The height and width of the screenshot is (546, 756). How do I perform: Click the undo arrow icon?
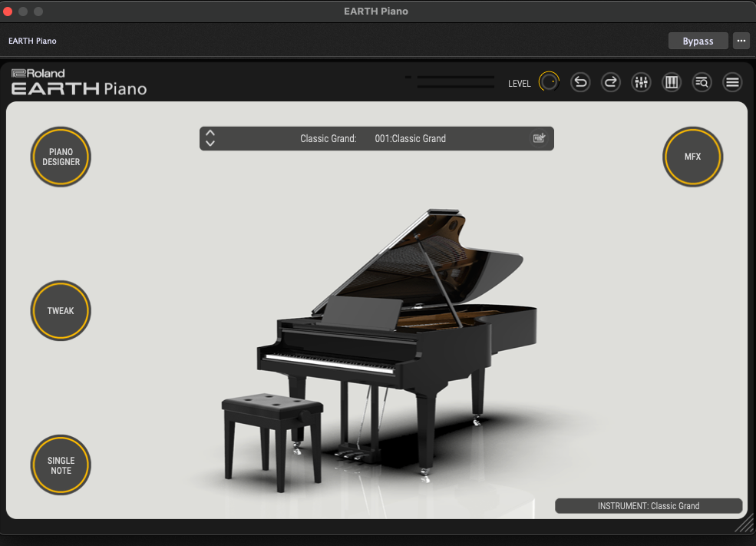click(x=580, y=83)
